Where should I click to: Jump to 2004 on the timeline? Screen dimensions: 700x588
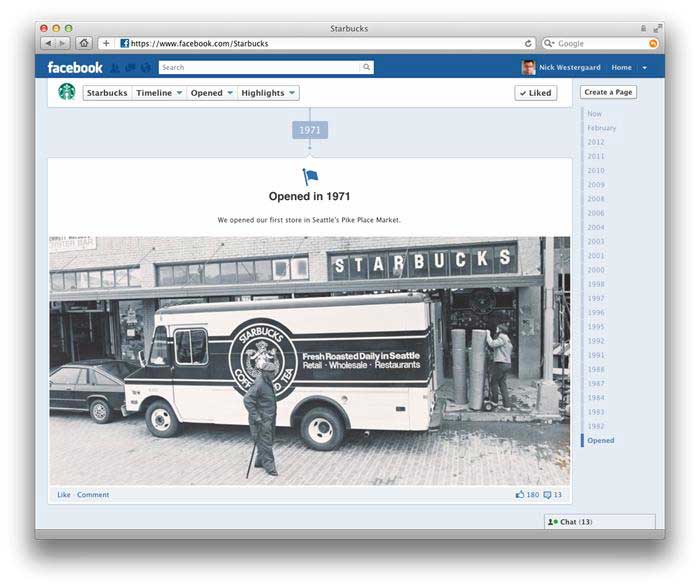coord(596,227)
